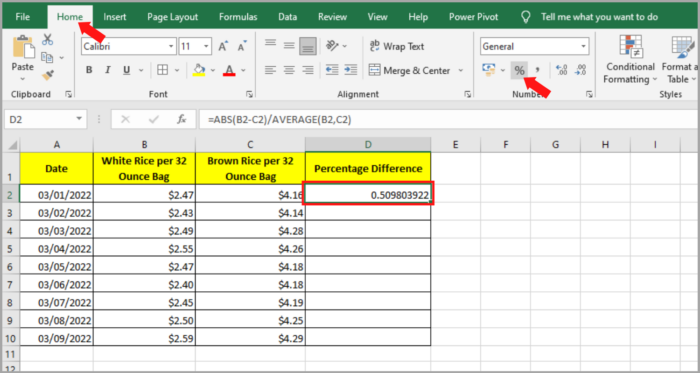The height and width of the screenshot is (373, 700).
Task: Open the General number format dropdown
Action: click(x=583, y=46)
